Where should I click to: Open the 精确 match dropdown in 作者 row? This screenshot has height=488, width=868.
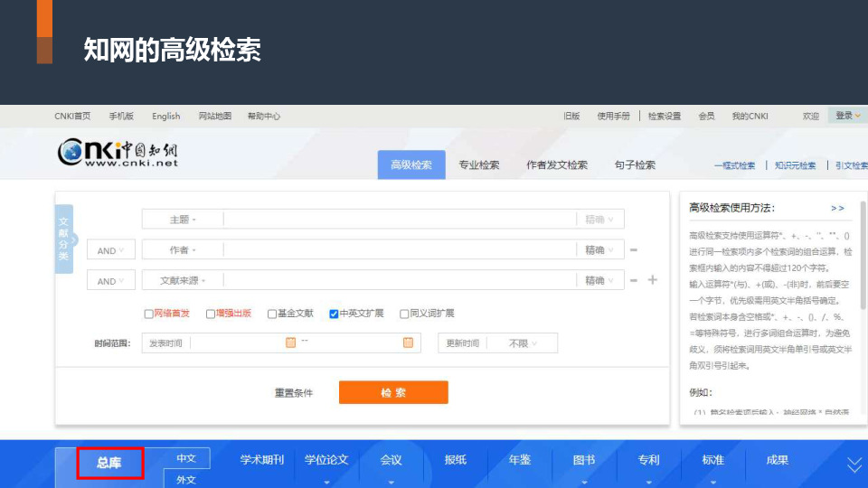tap(599, 250)
